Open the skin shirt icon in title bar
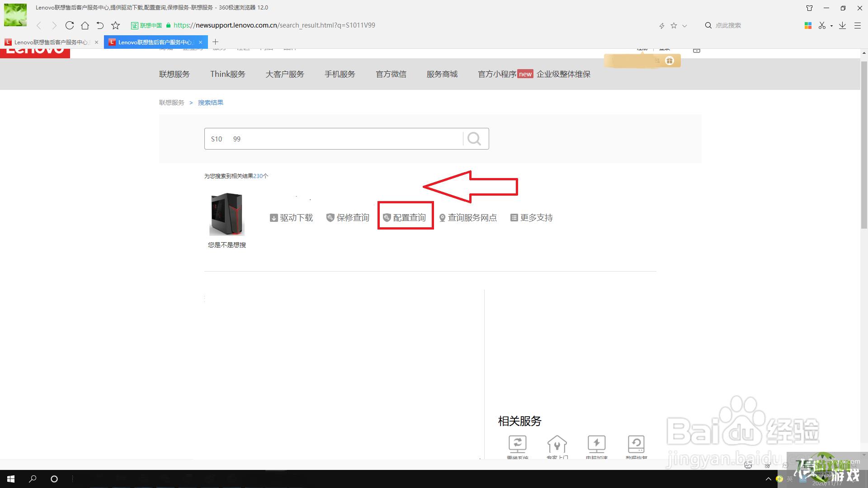The height and width of the screenshot is (488, 868). tap(809, 8)
